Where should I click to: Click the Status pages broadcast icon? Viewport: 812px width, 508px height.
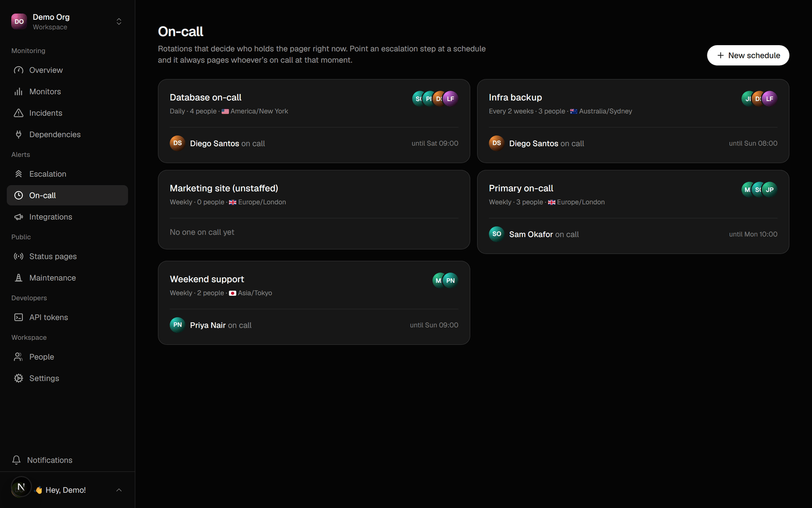click(19, 256)
